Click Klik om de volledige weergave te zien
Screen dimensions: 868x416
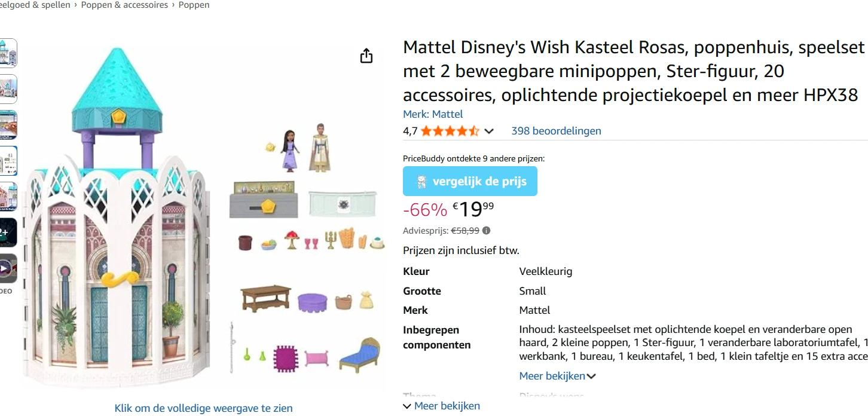point(203,408)
